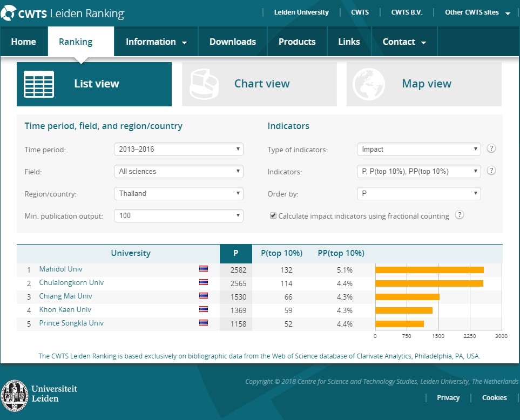Expand the Order by dropdown
The width and height of the screenshot is (520, 420).
(418, 193)
